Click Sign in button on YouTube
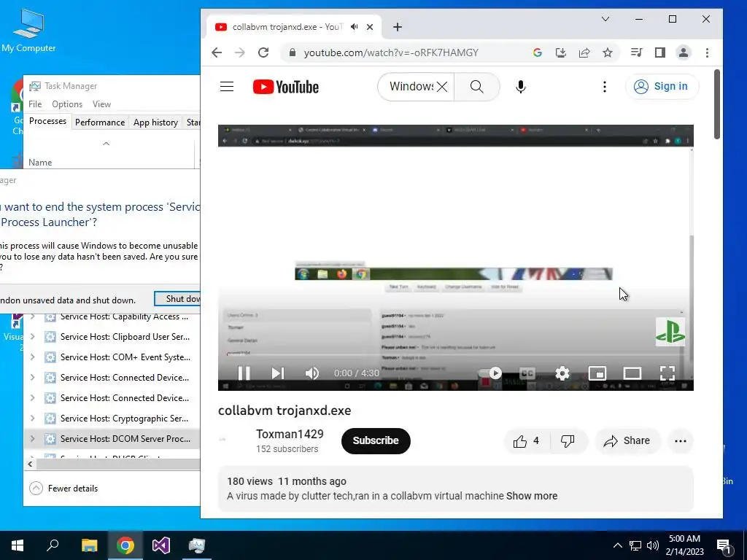747x560 pixels. 661,86
